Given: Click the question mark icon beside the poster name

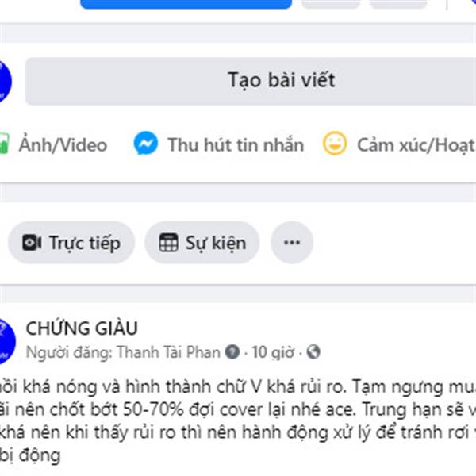Looking at the screenshot, I should (x=232, y=352).
